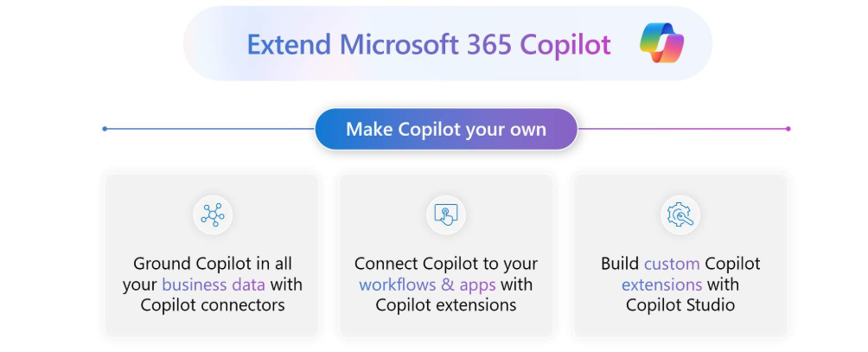This screenshot has height=352, width=868.
Task: Click the custom highlighted text
Action: pyautogui.click(x=672, y=264)
